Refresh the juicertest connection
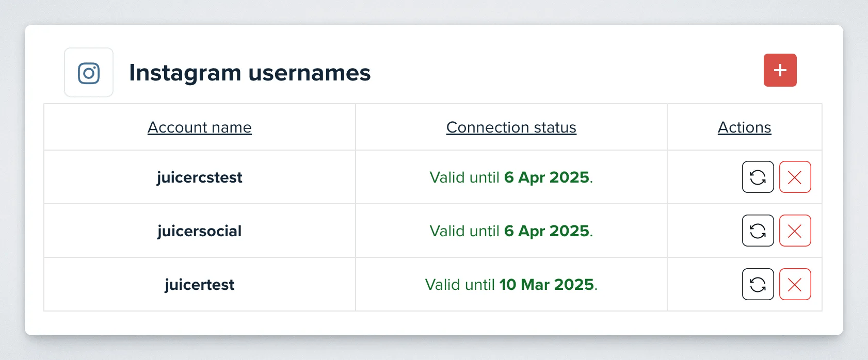The image size is (868, 360). click(x=758, y=284)
